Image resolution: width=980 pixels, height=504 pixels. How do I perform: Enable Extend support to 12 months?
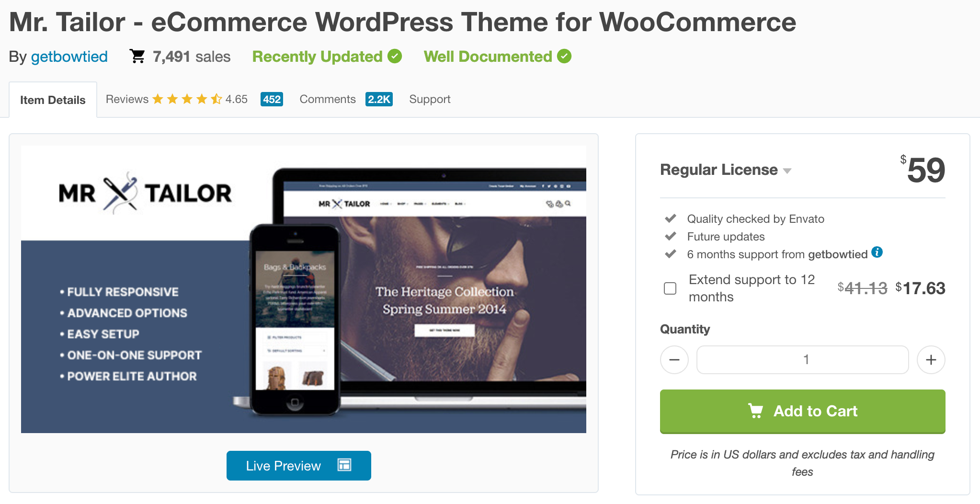670,288
